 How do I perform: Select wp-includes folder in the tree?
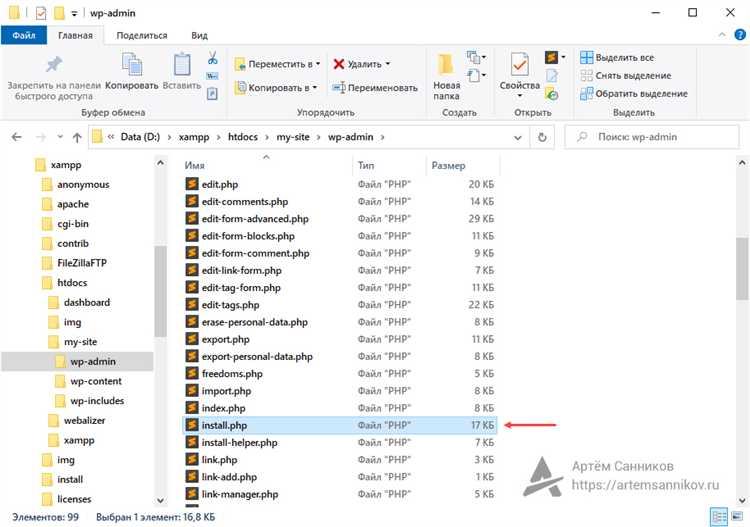[x=97, y=401]
